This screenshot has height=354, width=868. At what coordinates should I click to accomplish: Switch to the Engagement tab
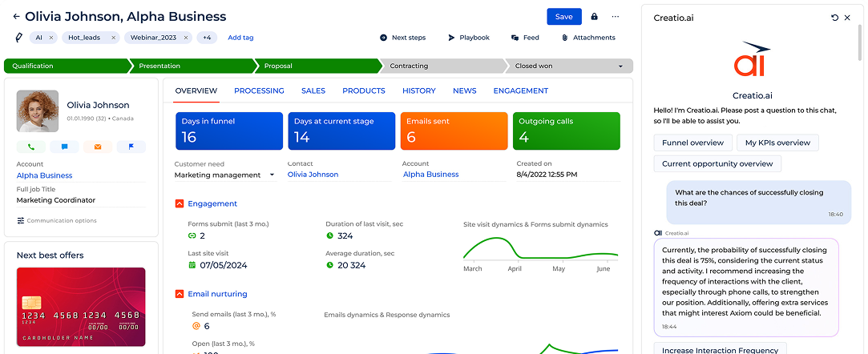[521, 91]
